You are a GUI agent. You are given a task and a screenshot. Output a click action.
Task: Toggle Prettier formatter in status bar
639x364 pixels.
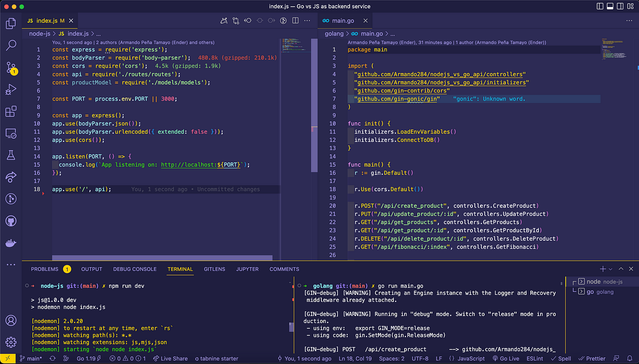click(x=592, y=358)
